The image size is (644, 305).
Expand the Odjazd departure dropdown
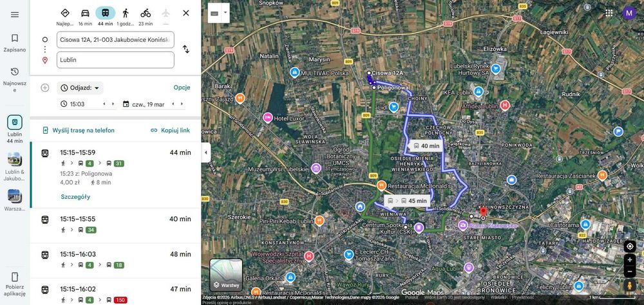coord(80,88)
